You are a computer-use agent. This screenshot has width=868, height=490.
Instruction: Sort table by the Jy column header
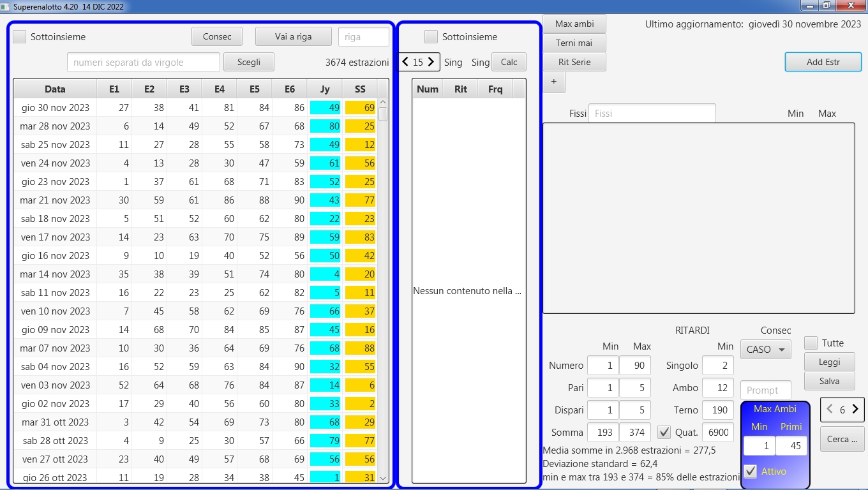(x=325, y=89)
